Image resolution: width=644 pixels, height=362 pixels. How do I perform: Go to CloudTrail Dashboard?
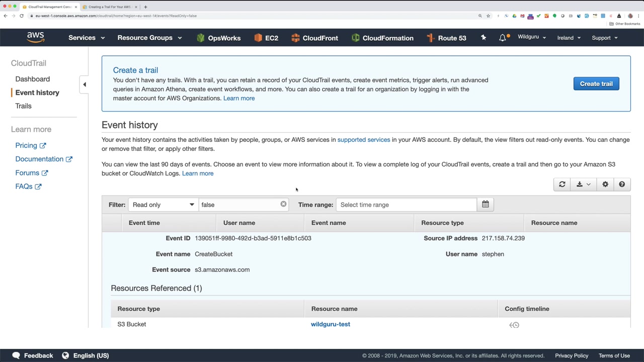point(33,79)
